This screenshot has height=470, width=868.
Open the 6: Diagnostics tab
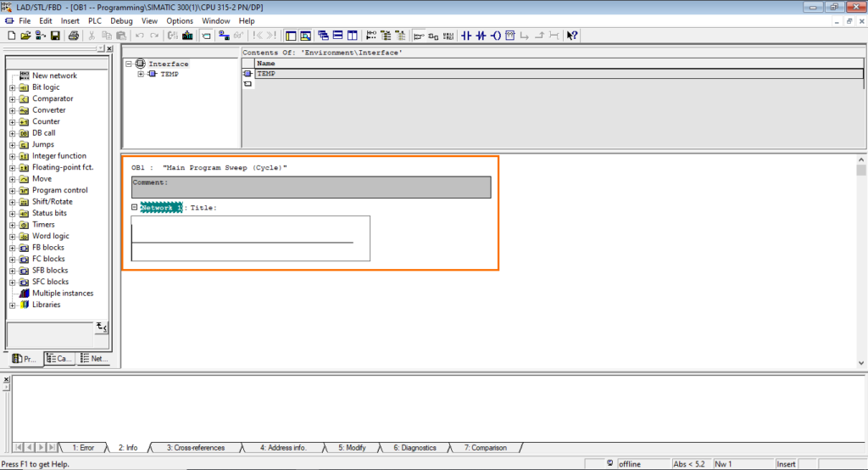[x=415, y=448]
